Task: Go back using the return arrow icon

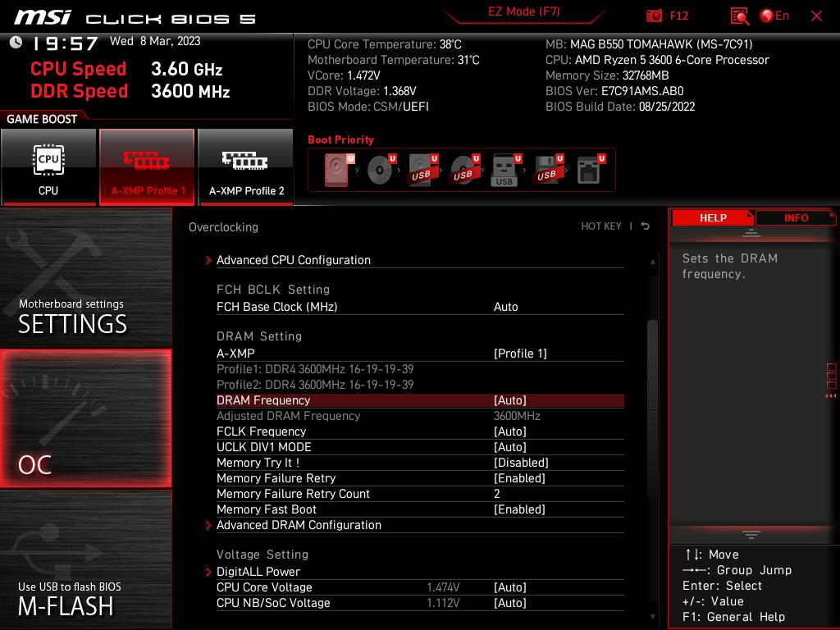Action: coord(646,226)
